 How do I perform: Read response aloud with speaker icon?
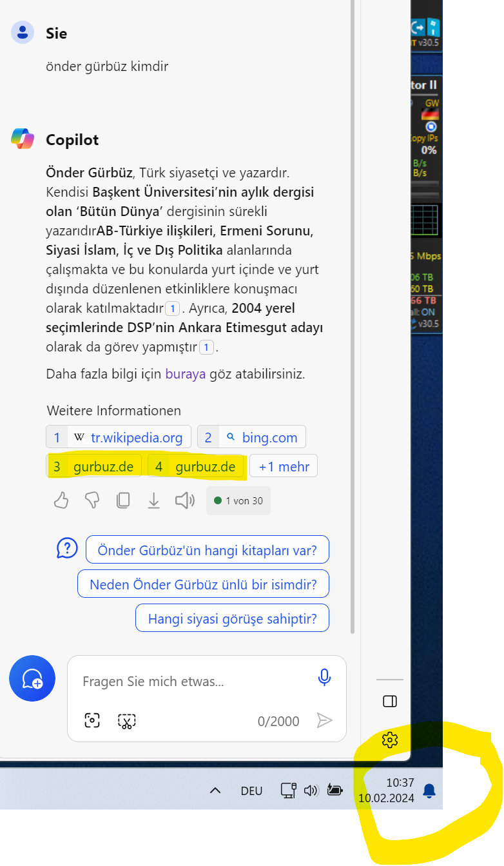(185, 500)
